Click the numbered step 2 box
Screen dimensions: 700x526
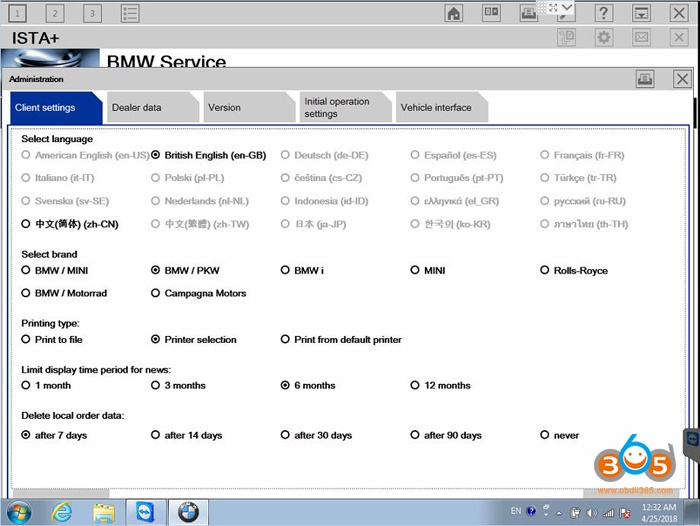[x=55, y=13]
